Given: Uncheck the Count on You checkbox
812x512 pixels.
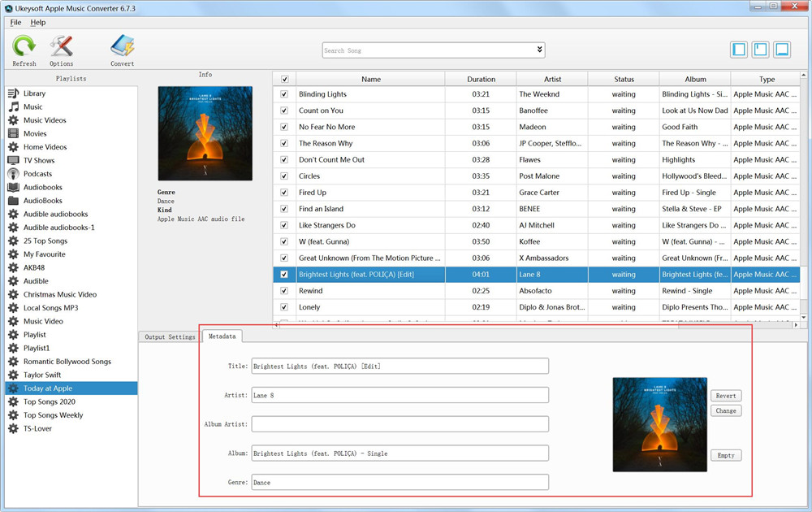Looking at the screenshot, I should (283, 111).
